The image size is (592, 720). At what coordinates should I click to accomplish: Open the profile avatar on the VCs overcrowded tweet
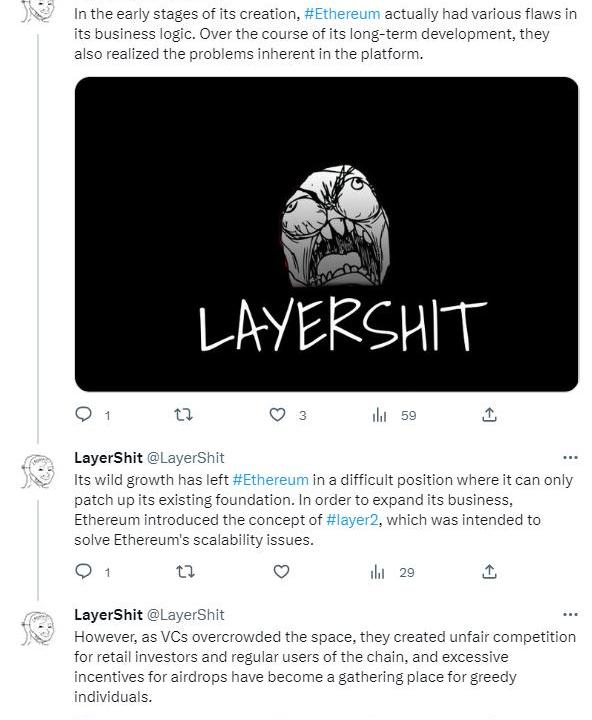[38, 628]
